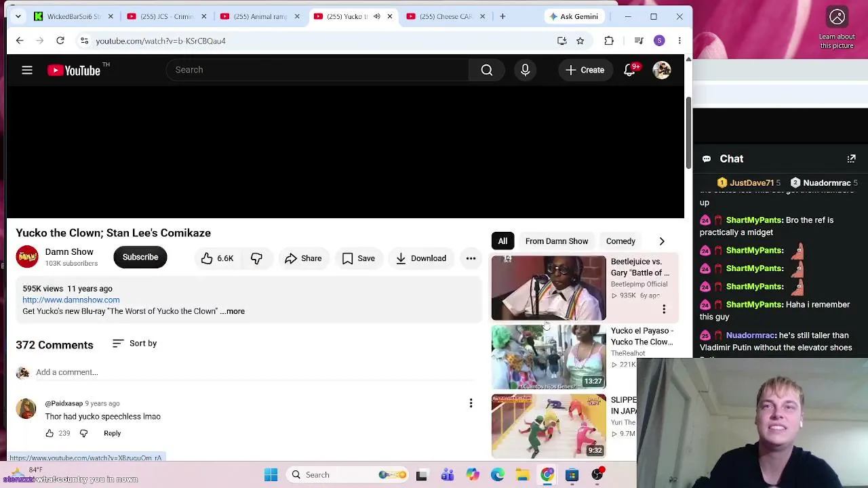Open the YouTube account avatar menu
Viewport: 868px width, 488px height.
662,70
